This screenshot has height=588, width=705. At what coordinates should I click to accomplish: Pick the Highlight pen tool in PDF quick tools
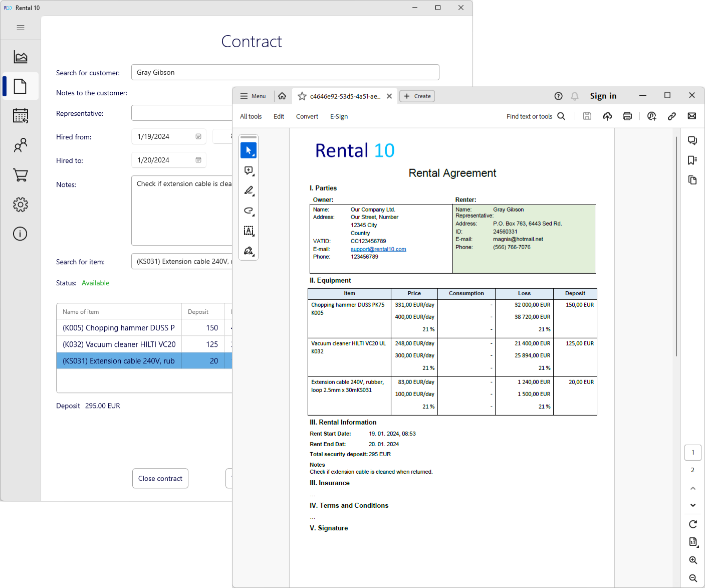pos(249,190)
